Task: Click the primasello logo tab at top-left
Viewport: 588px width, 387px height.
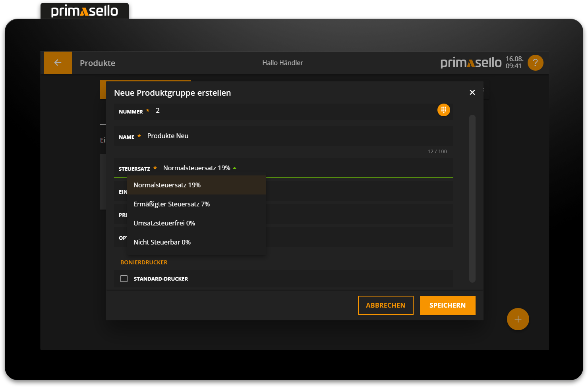Action: point(85,11)
